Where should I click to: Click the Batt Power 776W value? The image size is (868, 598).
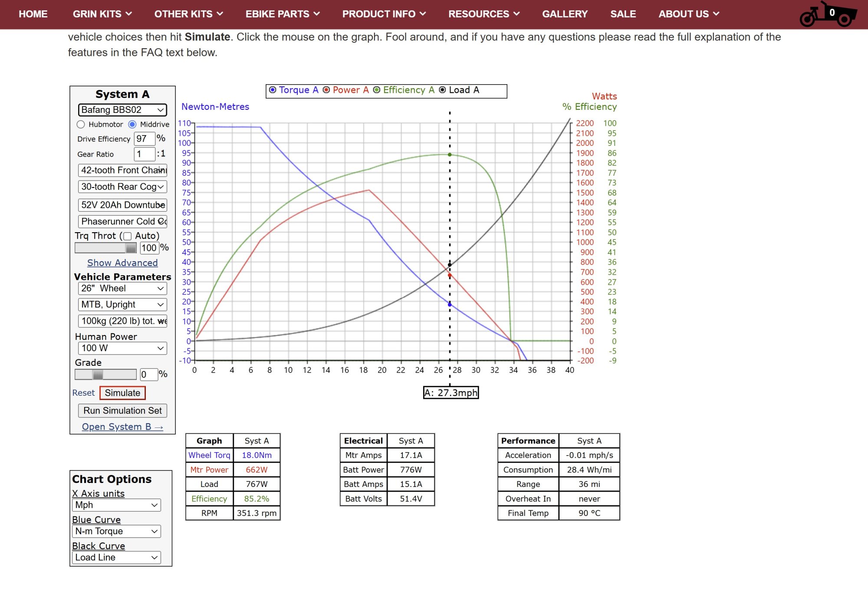pos(411,470)
